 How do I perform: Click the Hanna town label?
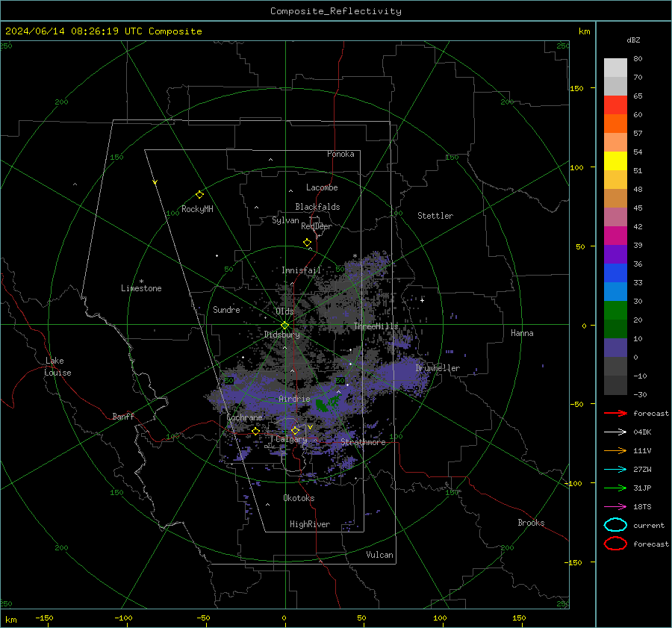click(x=522, y=333)
